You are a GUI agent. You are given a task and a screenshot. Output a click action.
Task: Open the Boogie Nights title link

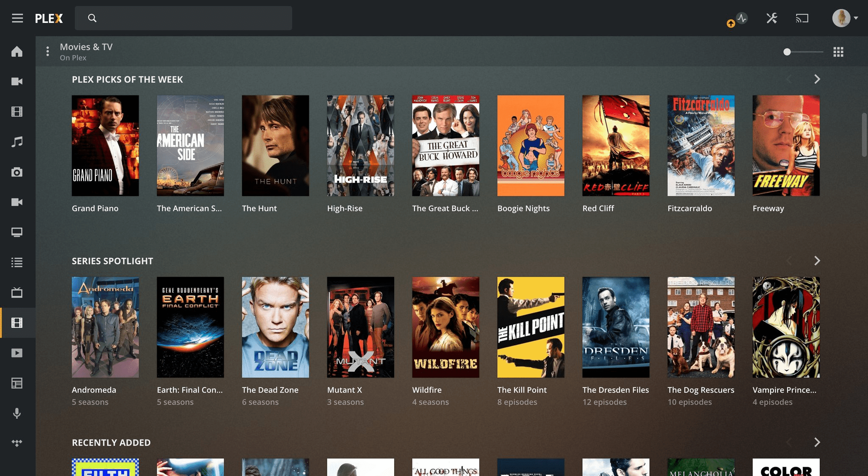(x=523, y=208)
